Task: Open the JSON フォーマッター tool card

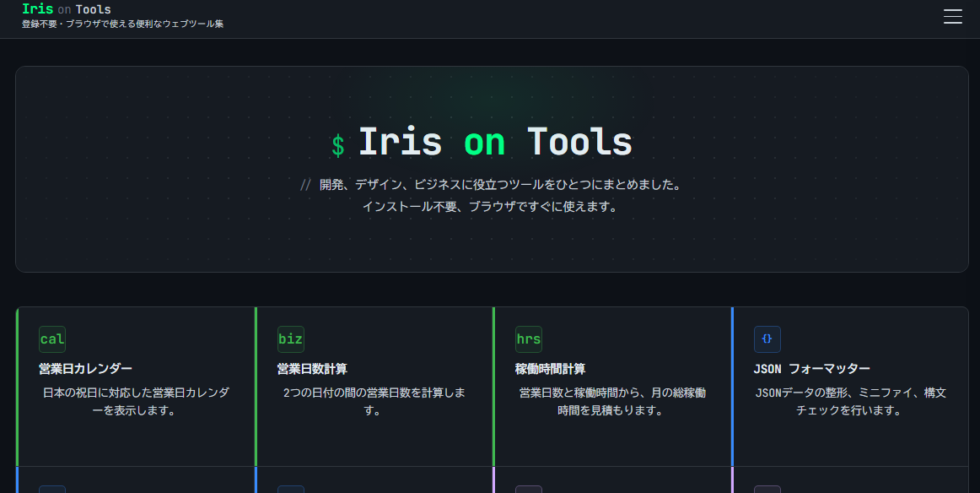Action: (850, 386)
